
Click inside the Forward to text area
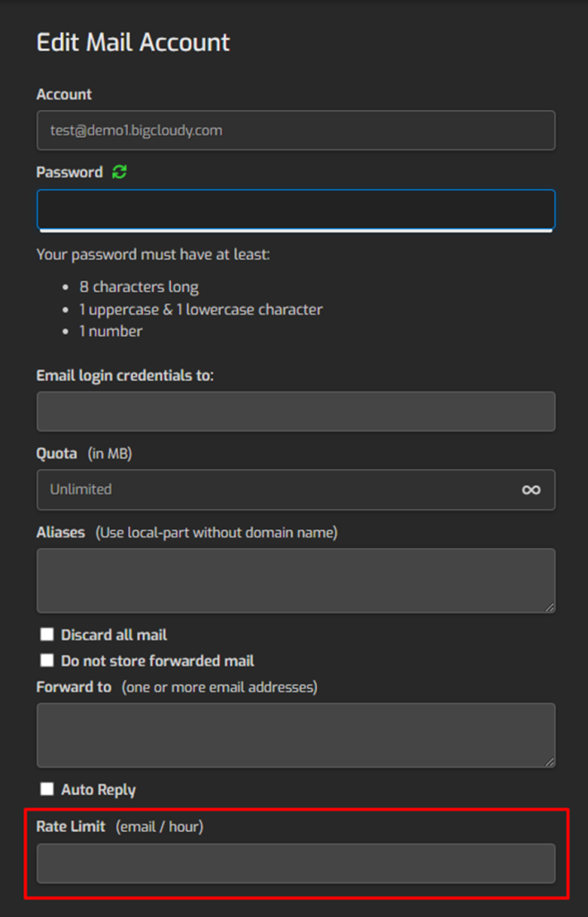(295, 733)
